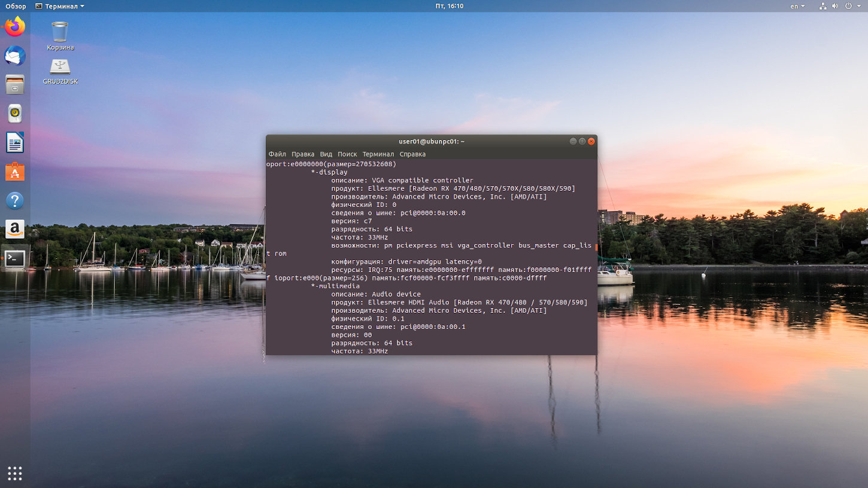Click the pci@0000:0a:00.0 bus info line

click(x=398, y=213)
